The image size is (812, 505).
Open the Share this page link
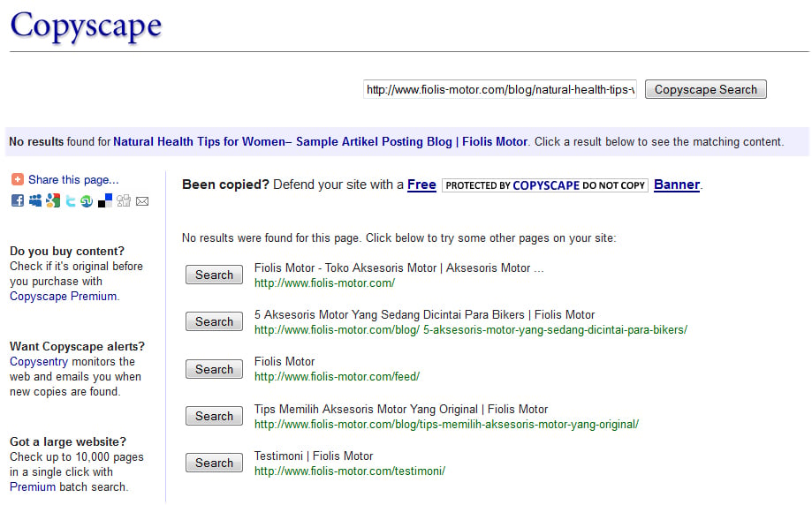click(x=73, y=179)
